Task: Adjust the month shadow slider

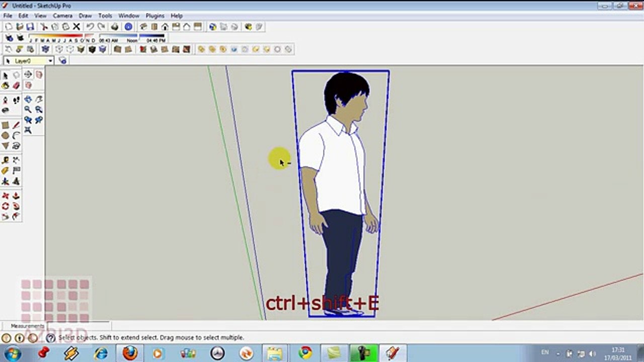Action: click(x=62, y=38)
